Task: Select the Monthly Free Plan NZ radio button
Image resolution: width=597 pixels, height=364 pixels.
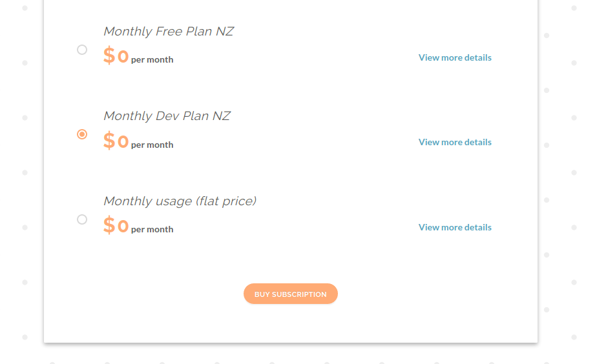Action: pyautogui.click(x=82, y=50)
